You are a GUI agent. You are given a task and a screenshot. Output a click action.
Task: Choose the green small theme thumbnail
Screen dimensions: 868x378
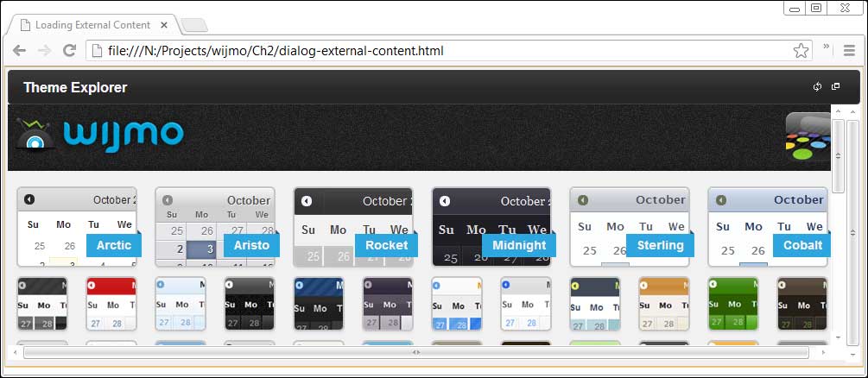[x=733, y=304]
